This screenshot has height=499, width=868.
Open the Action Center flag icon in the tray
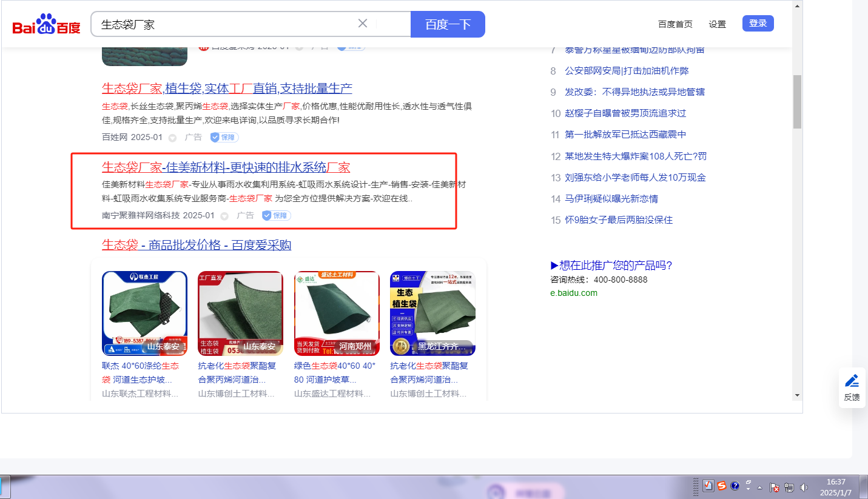775,487
